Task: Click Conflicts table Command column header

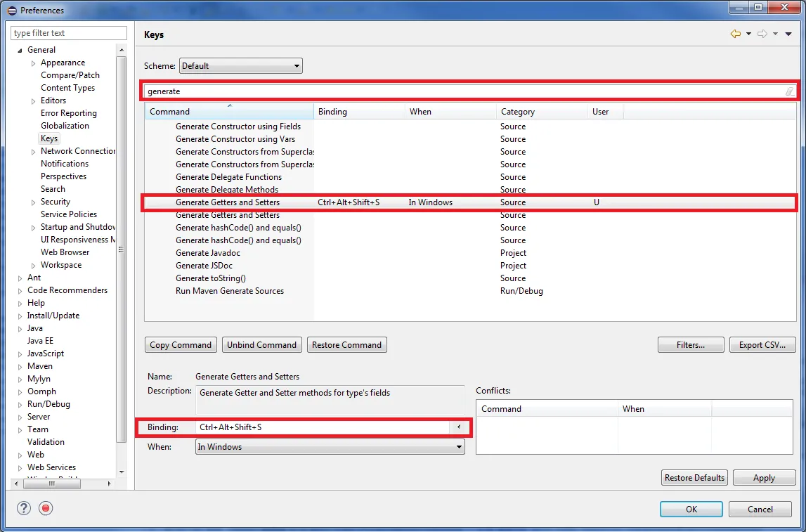Action: pyautogui.click(x=547, y=409)
